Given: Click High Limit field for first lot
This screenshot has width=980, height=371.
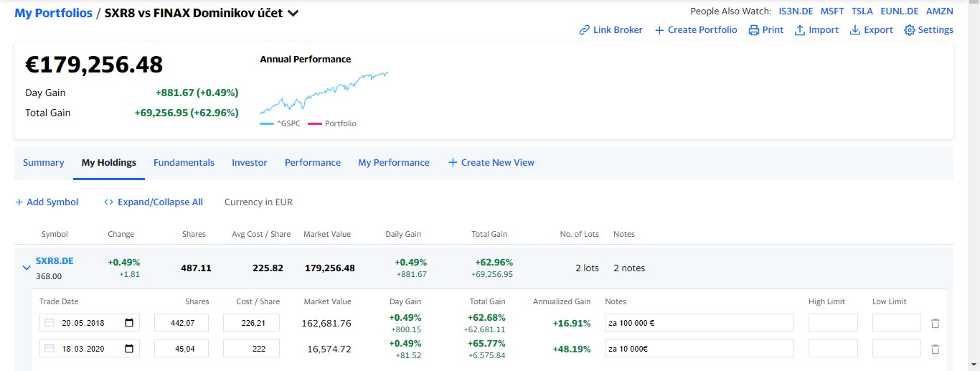Looking at the screenshot, I should (x=833, y=323).
